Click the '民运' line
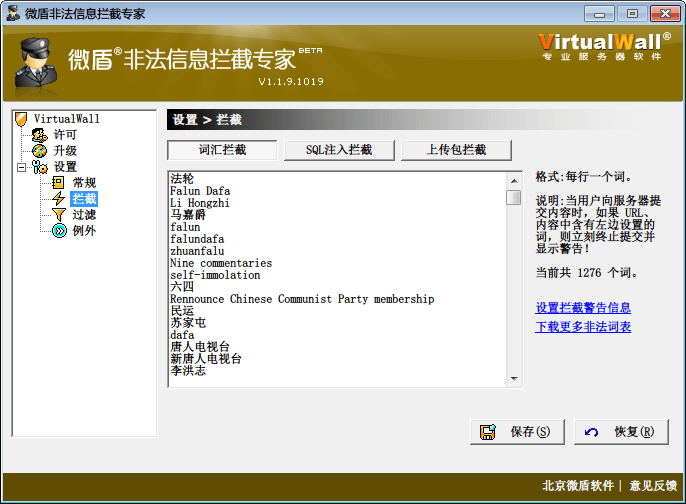This screenshot has height=504, width=686. (182, 311)
